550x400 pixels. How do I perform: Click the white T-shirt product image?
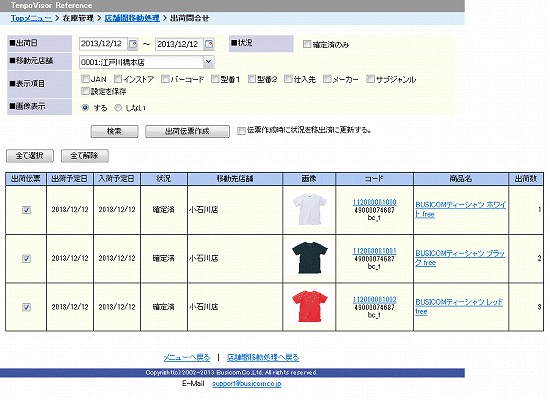click(309, 209)
